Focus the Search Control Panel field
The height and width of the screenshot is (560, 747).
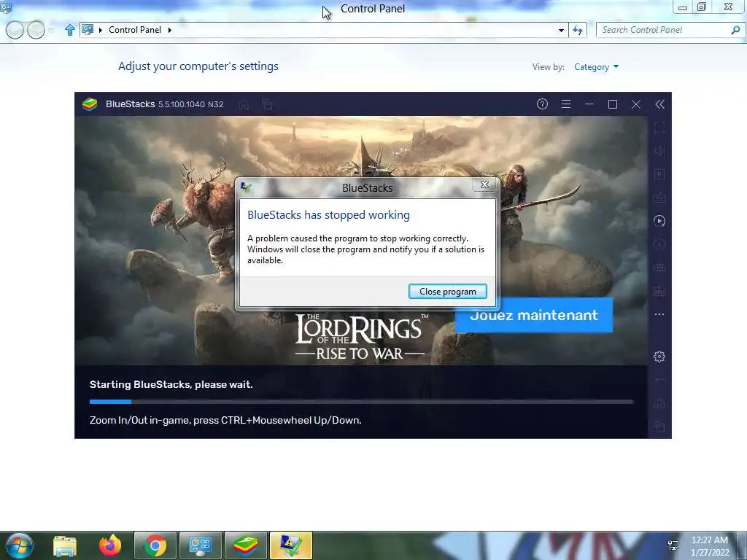pyautogui.click(x=664, y=30)
